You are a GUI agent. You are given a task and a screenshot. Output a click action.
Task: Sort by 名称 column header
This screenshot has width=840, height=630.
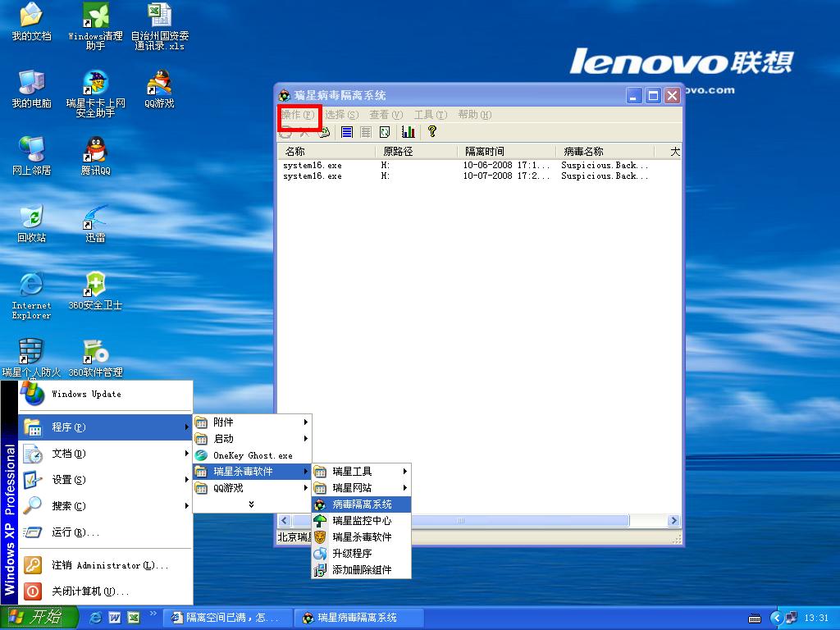(326, 152)
